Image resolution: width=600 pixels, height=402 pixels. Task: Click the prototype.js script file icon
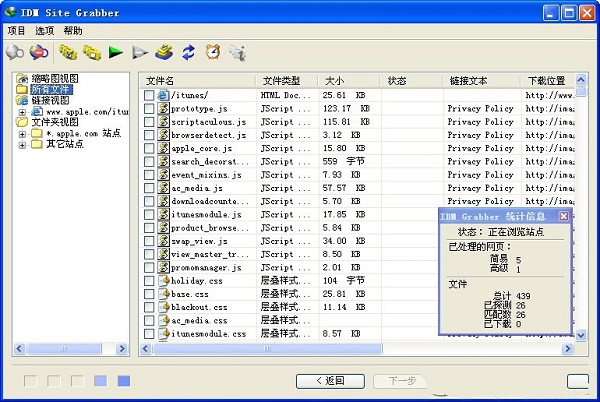click(x=163, y=108)
